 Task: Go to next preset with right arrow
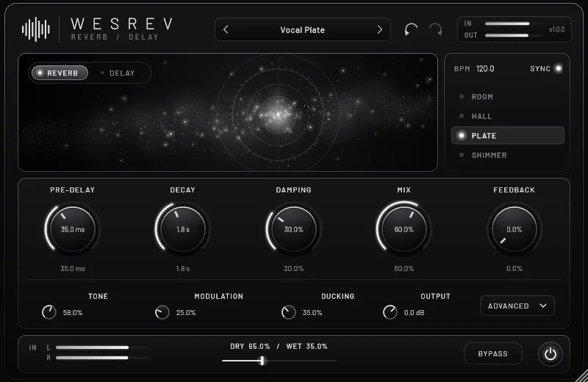(379, 29)
